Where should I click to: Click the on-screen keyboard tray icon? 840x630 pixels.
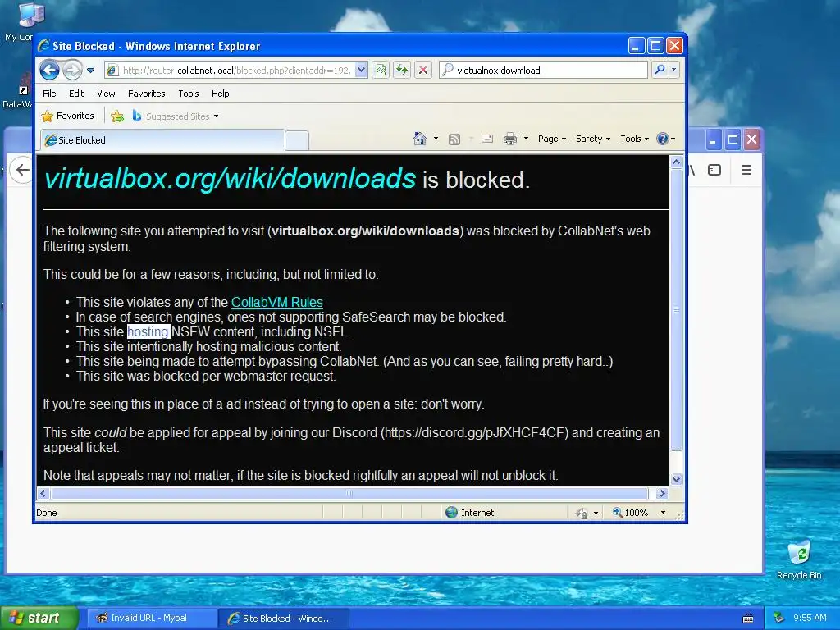pos(748,619)
